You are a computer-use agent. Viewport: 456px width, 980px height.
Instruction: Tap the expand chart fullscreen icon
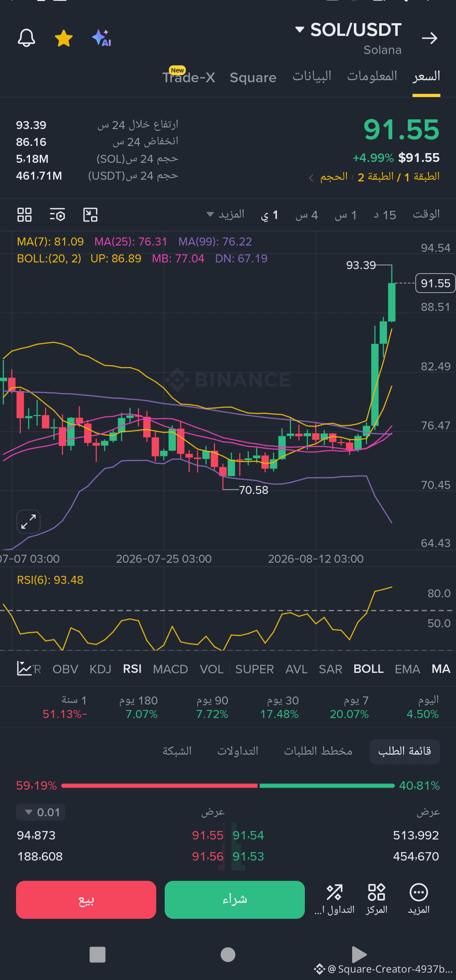(28, 521)
